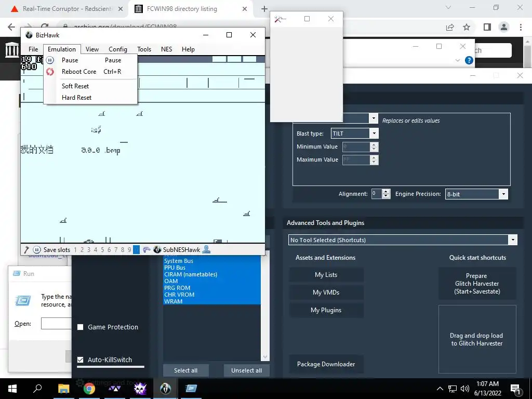Switch to Chrome in taskbar
Viewport: 532px width, 399px height.
pos(89,389)
